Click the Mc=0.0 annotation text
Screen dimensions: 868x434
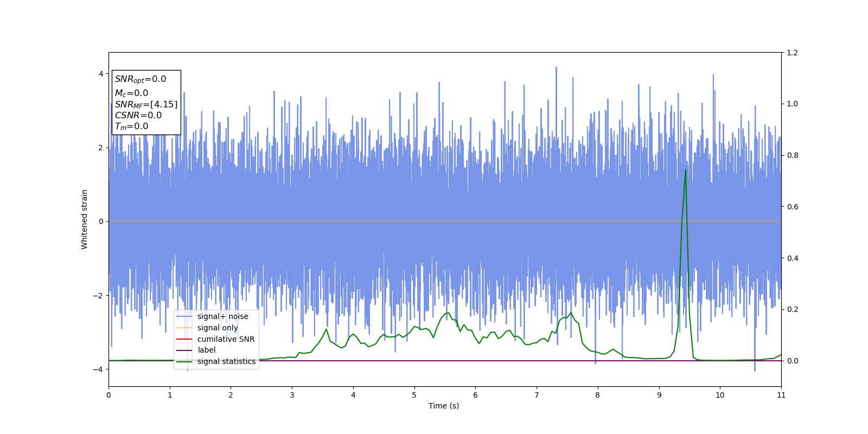pyautogui.click(x=131, y=93)
